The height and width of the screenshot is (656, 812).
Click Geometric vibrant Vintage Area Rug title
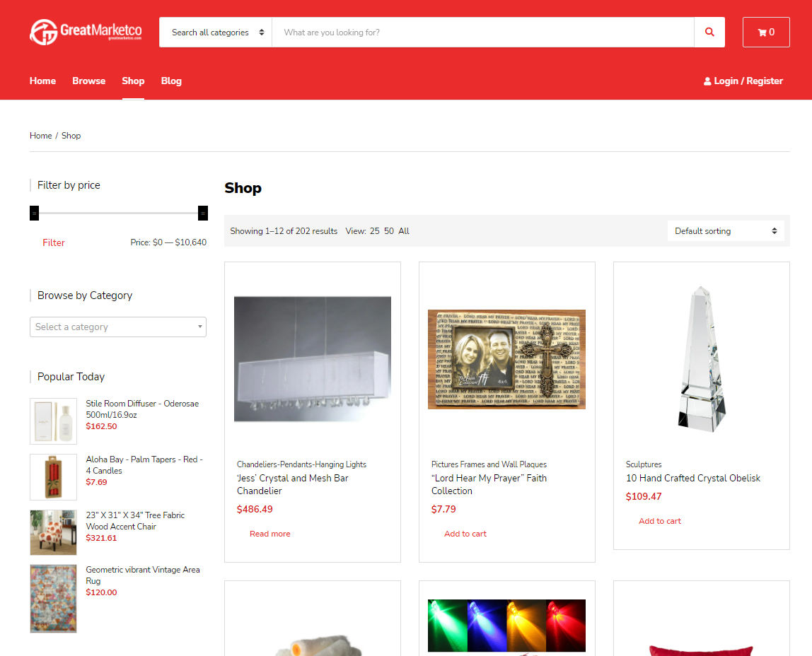[142, 575]
